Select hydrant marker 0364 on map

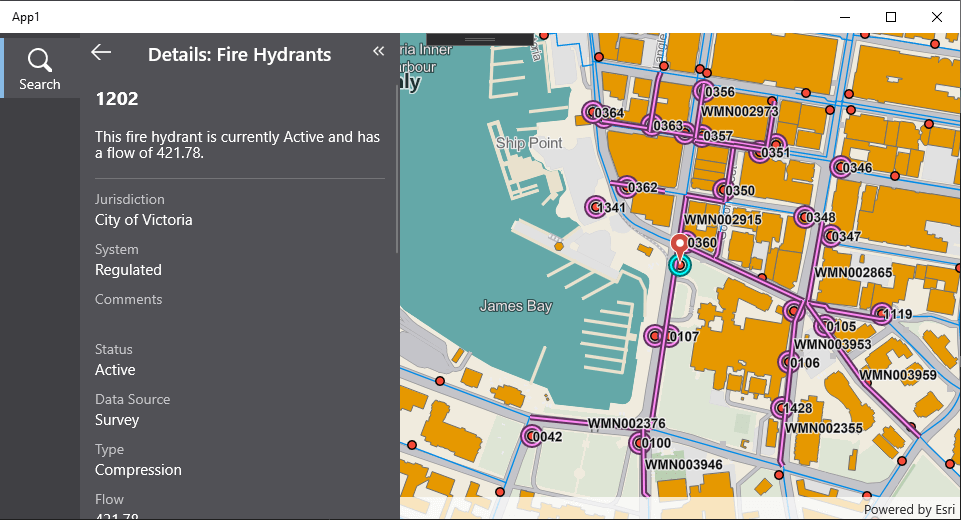click(x=591, y=113)
